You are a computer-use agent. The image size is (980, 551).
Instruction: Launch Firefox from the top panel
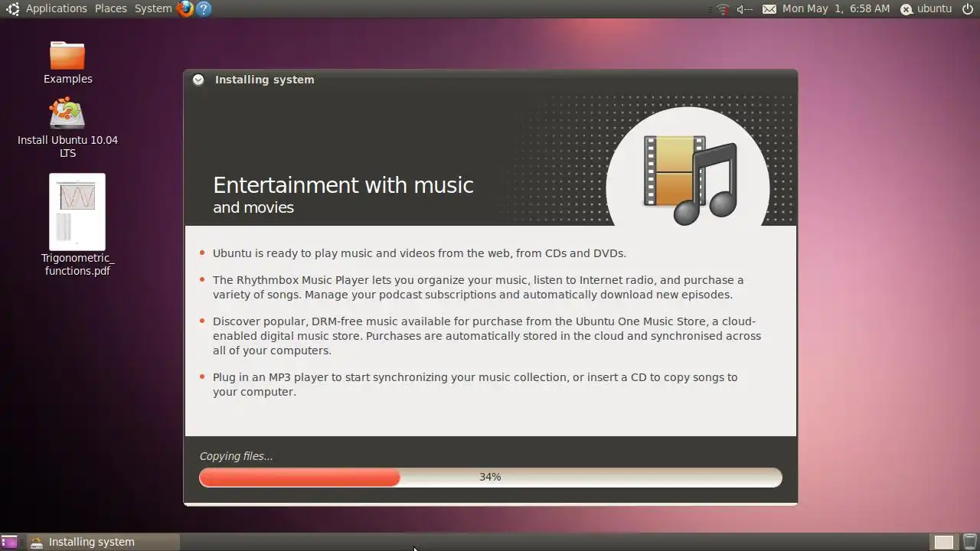point(185,8)
